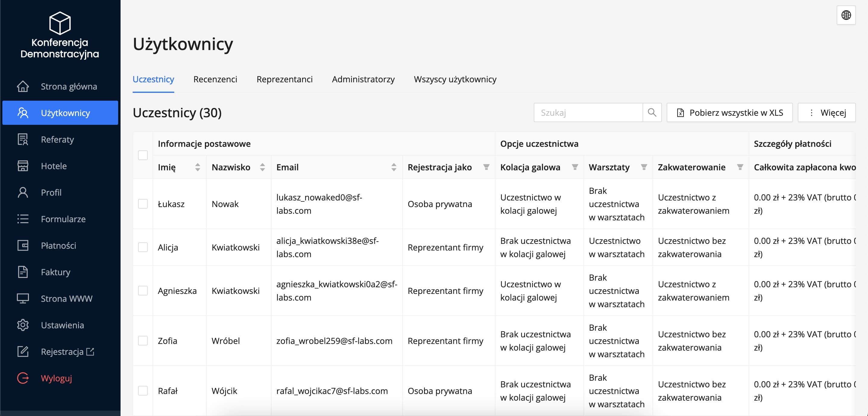Click the papers icon beside Referaty
The image size is (868, 416).
pyautogui.click(x=23, y=139)
